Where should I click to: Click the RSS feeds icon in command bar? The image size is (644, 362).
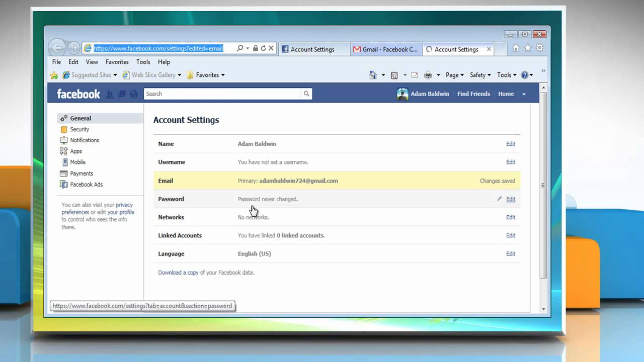pos(394,75)
